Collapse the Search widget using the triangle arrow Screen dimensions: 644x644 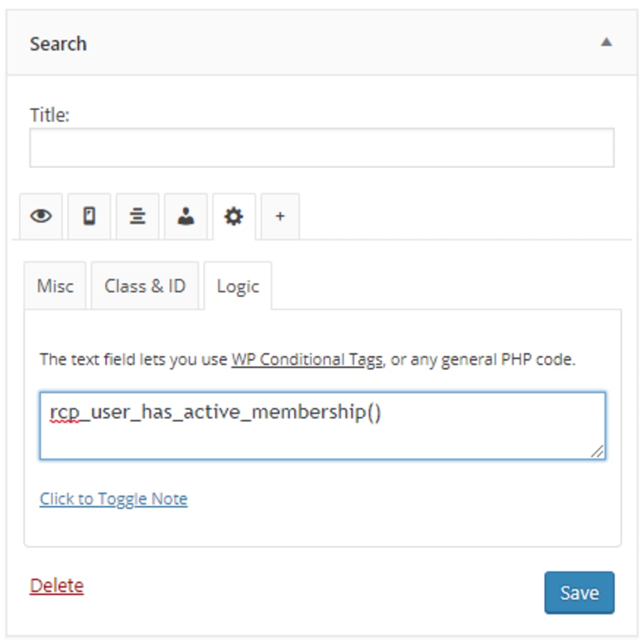[606, 42]
